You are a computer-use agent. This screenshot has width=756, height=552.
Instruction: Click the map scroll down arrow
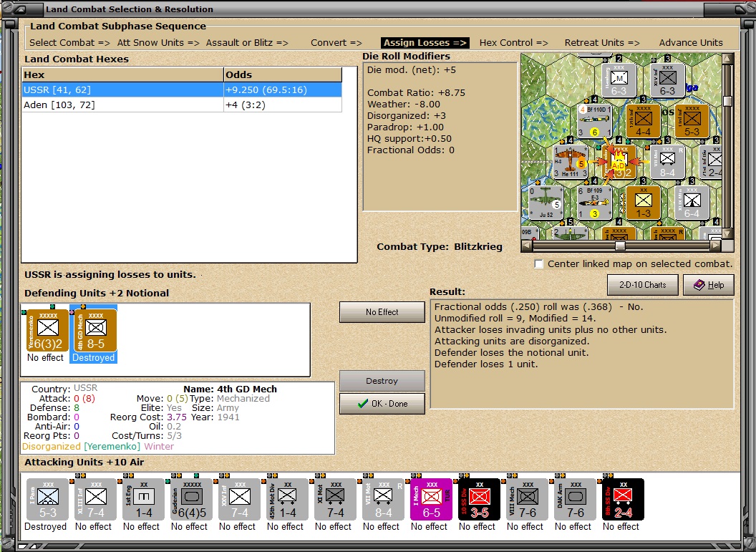click(727, 234)
